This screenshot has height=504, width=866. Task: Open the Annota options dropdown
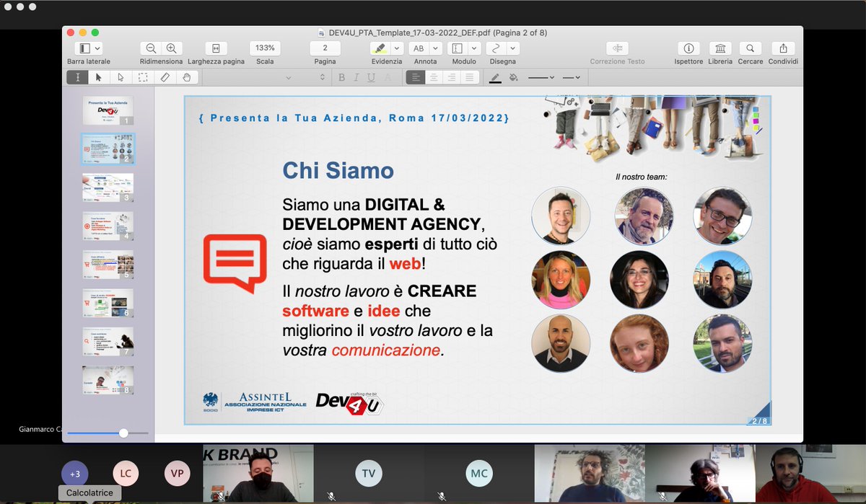point(435,48)
